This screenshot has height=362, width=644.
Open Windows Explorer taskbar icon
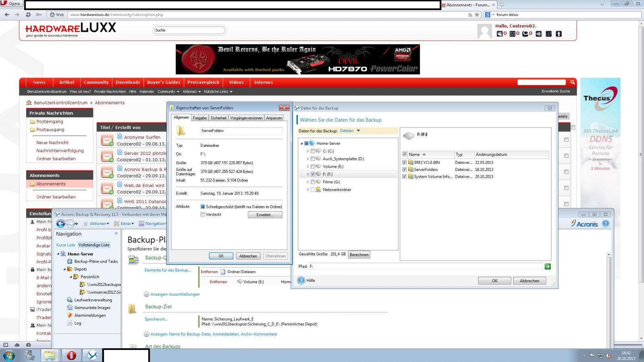click(50, 355)
